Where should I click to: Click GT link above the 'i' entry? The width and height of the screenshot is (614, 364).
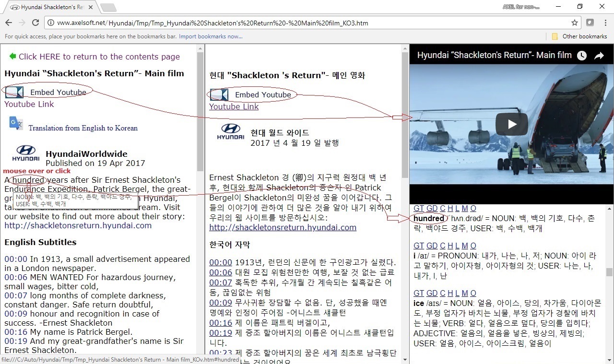tap(419, 246)
